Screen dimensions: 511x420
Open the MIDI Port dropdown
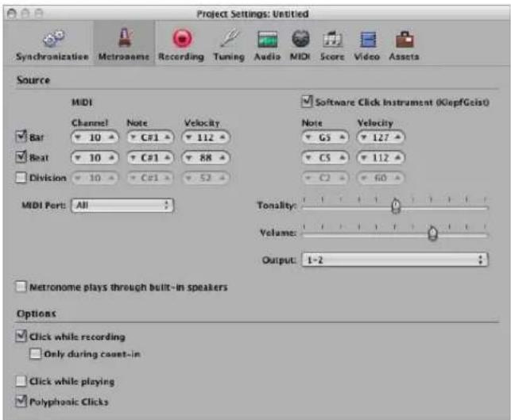(122, 205)
